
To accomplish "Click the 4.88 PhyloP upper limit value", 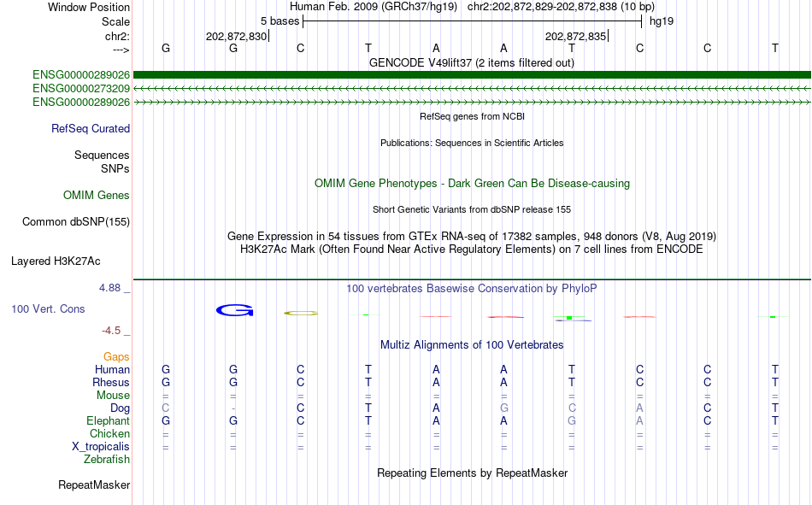I will coord(109,288).
